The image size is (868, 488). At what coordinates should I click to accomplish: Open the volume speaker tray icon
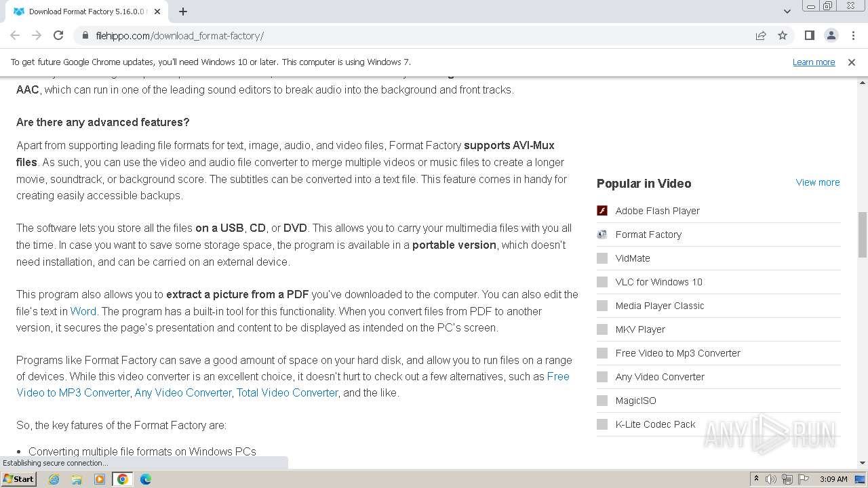[771, 479]
